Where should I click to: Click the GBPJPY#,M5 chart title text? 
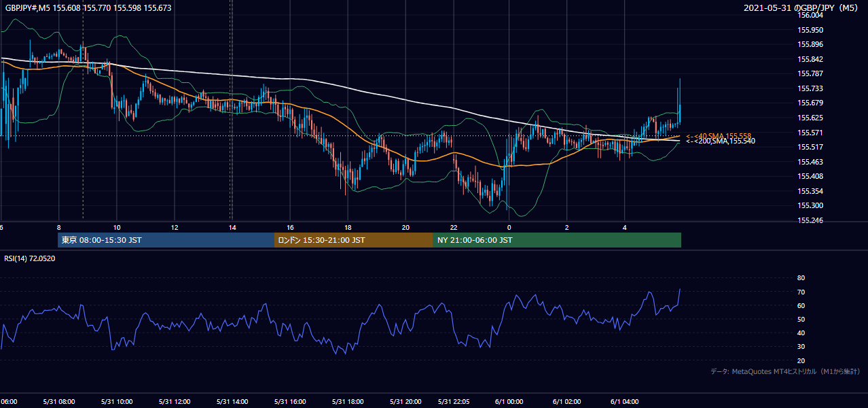pos(88,7)
